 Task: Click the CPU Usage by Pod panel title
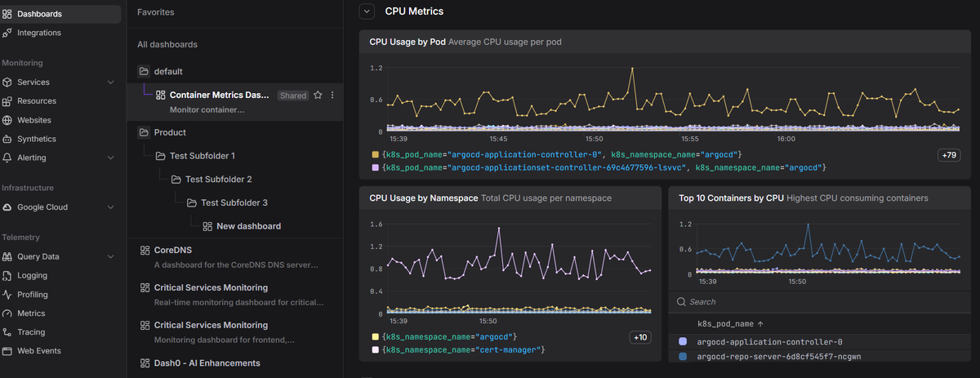pyautogui.click(x=408, y=42)
